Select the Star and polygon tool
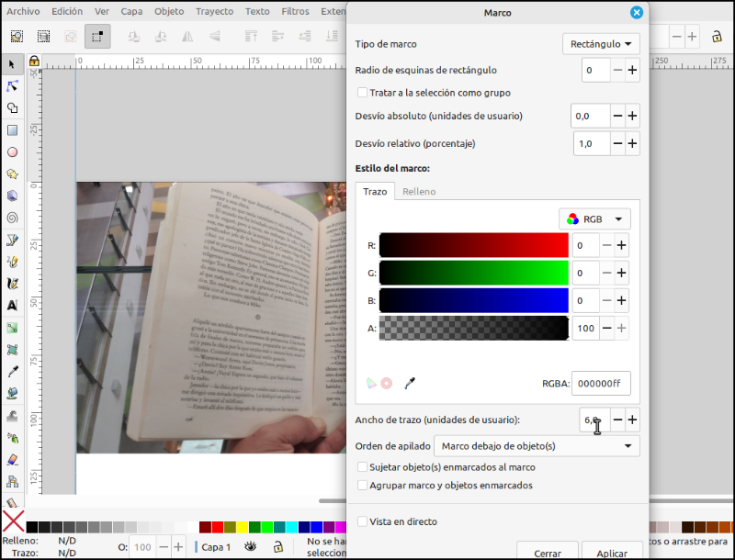The height and width of the screenshot is (560, 735). click(12, 174)
